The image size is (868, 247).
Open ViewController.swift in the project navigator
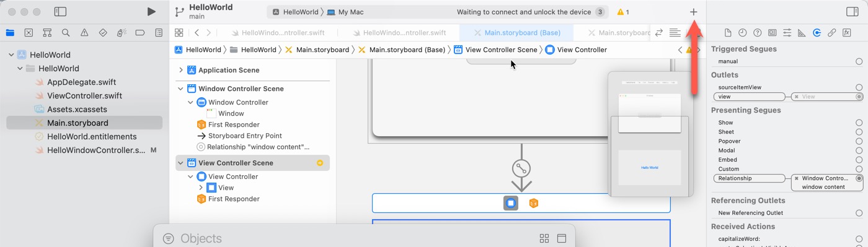84,95
